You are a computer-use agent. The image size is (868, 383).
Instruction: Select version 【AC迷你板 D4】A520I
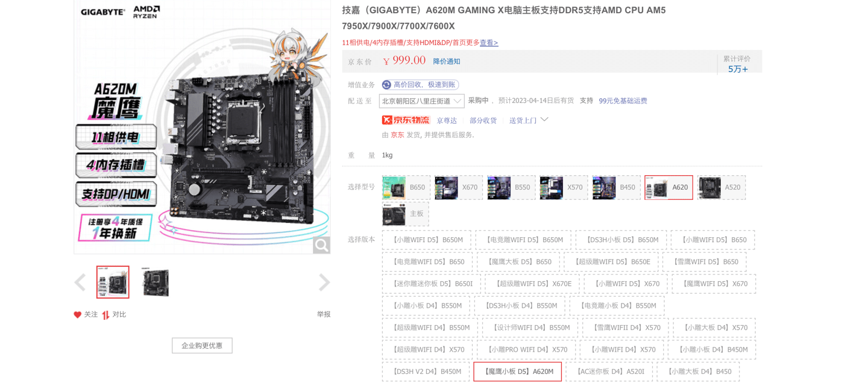click(609, 372)
